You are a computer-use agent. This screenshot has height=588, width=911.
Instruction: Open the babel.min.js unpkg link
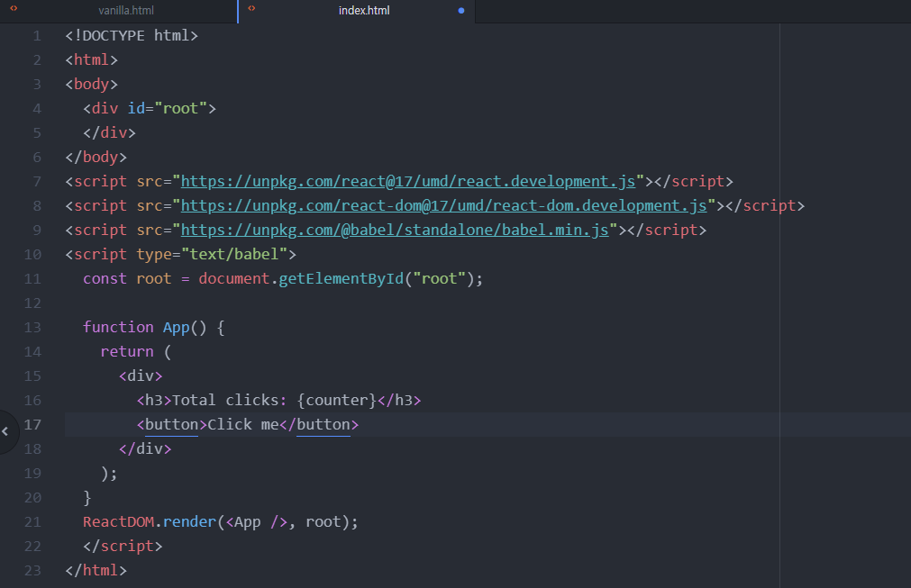pos(395,231)
